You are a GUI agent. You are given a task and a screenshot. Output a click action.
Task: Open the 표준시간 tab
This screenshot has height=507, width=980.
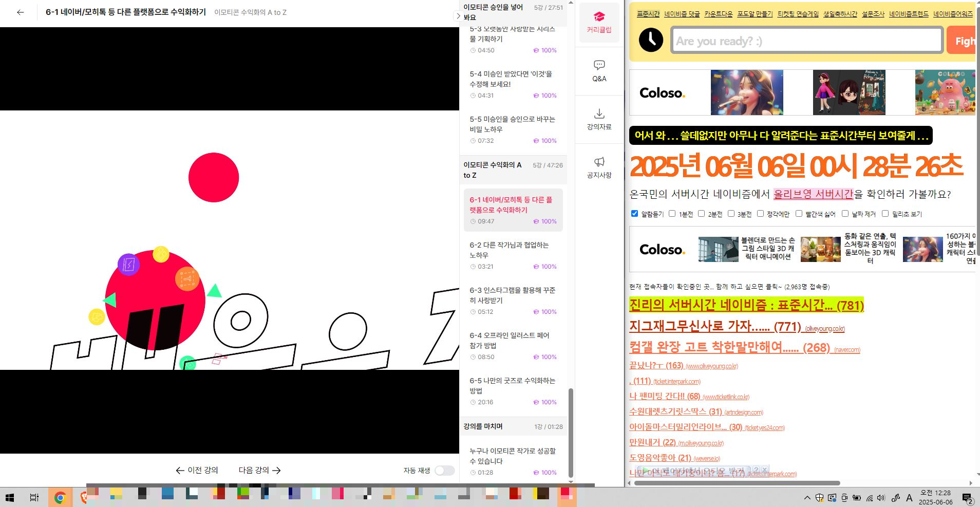648,14
